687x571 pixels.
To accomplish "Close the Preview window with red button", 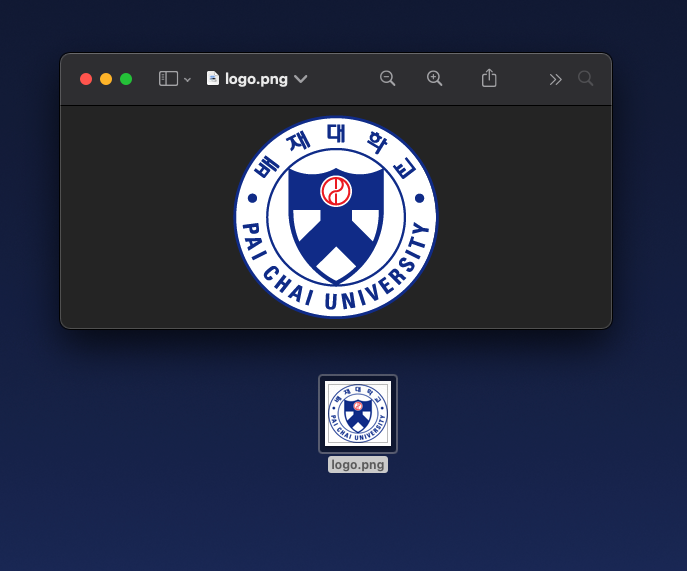I will pyautogui.click(x=86, y=79).
